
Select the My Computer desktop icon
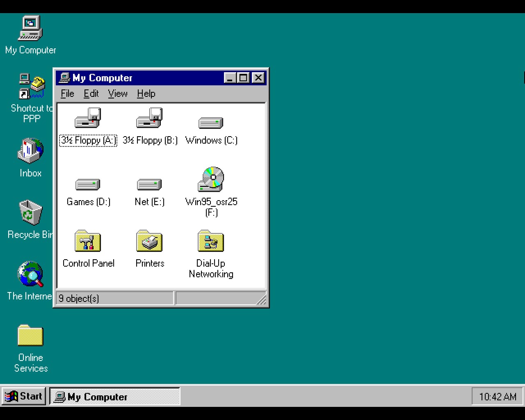pyautogui.click(x=30, y=28)
